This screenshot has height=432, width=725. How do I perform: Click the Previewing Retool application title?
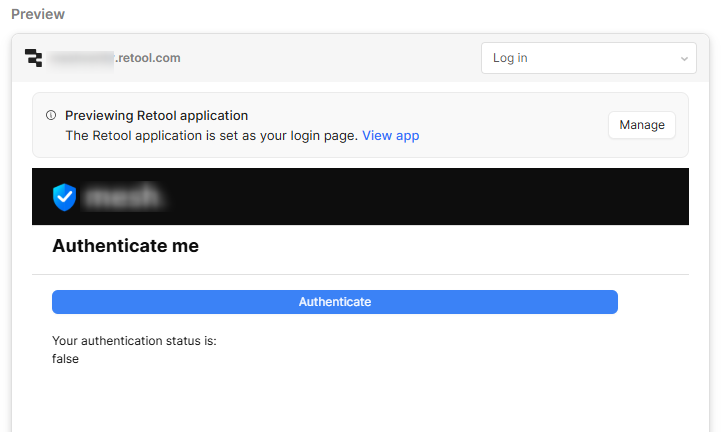click(156, 115)
